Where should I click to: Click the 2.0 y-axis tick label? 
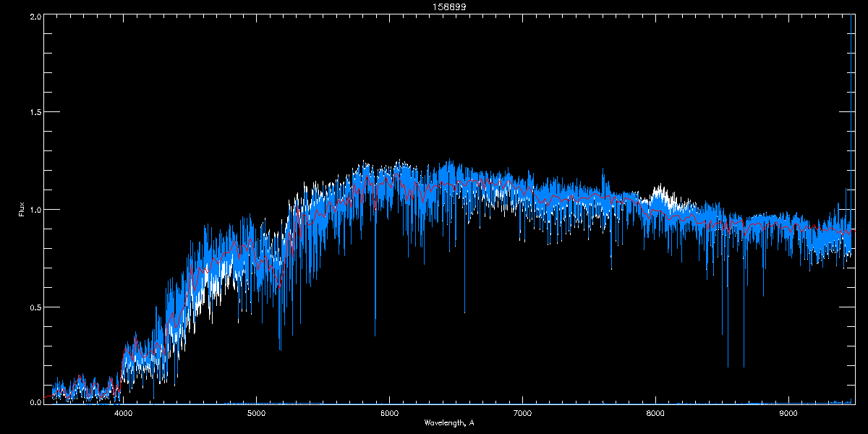(x=35, y=16)
